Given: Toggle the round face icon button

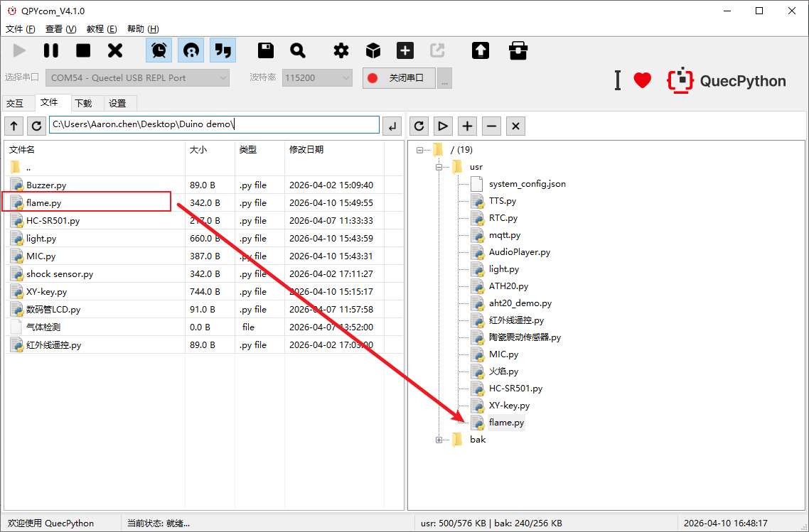Looking at the screenshot, I should tap(191, 50).
